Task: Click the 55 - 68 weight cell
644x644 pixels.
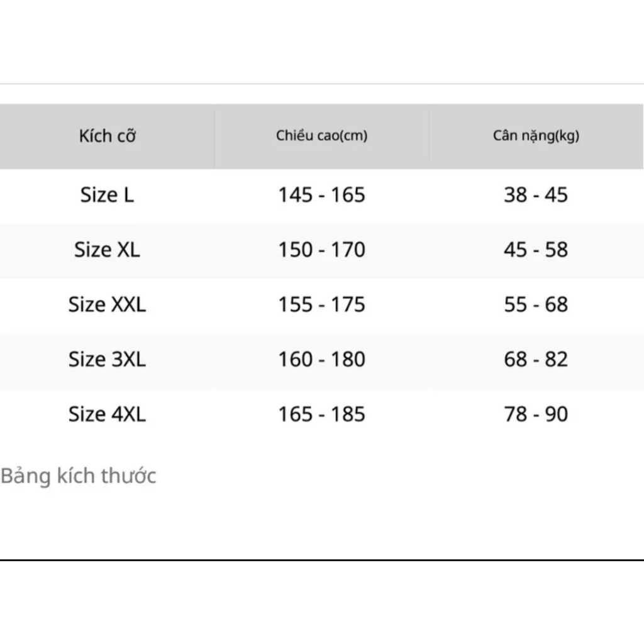Action: (536, 304)
